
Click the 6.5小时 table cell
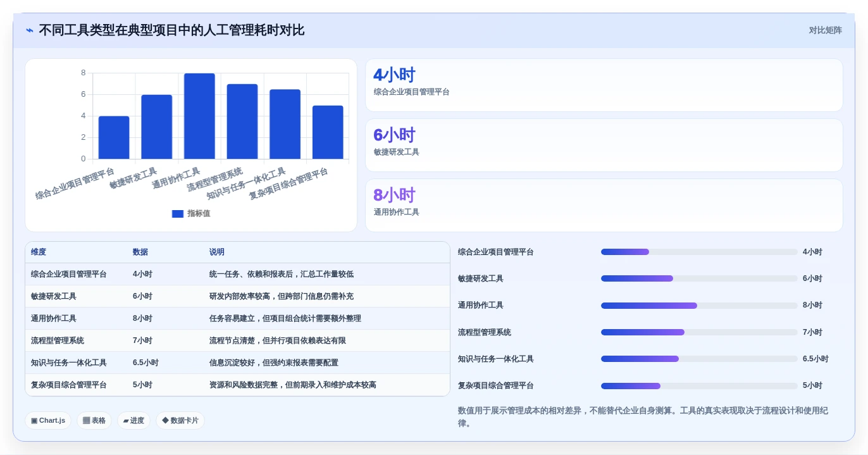pos(146,363)
